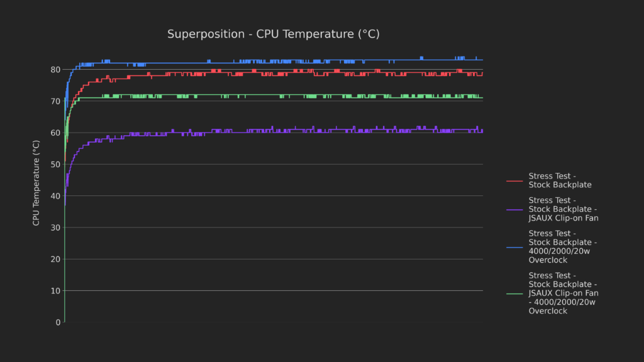Click the red legend line swatch
The image size is (644, 362).
click(514, 181)
